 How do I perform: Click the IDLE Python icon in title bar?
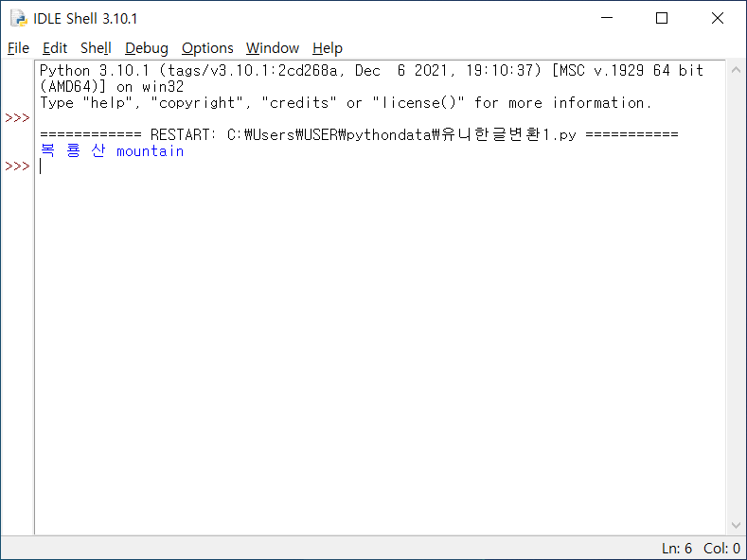click(x=19, y=19)
